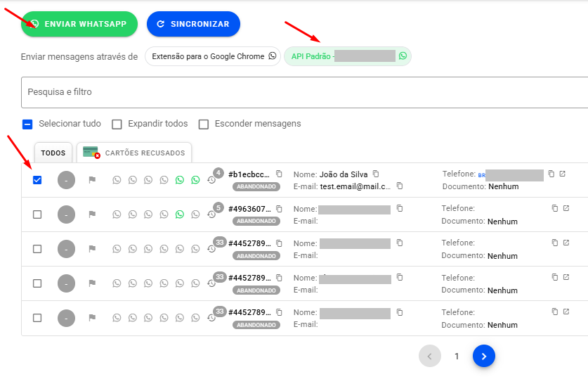
Task: Select Extensão para o Google Chrome option
Action: (213, 56)
